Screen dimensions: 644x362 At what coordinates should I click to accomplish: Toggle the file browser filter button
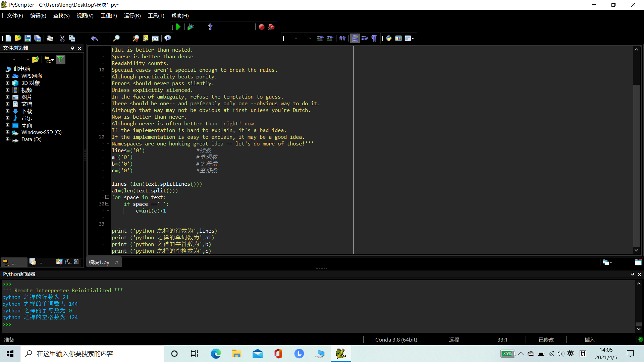60,60
